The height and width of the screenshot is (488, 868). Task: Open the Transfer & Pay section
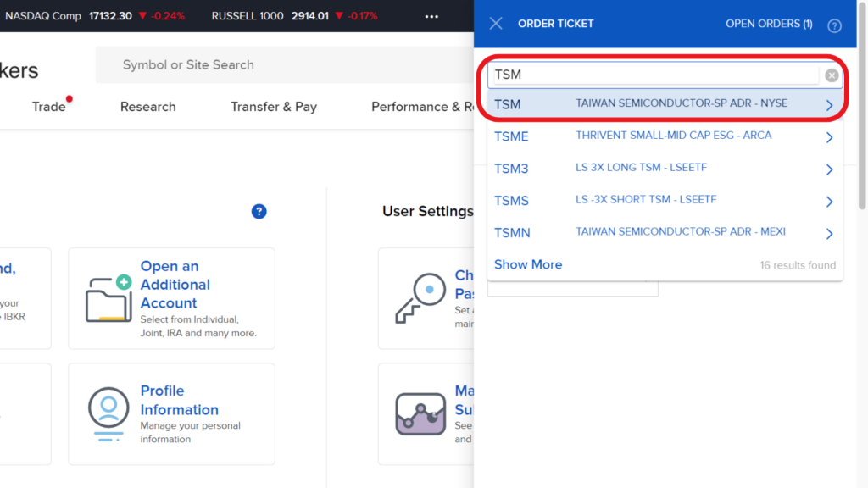pos(274,107)
